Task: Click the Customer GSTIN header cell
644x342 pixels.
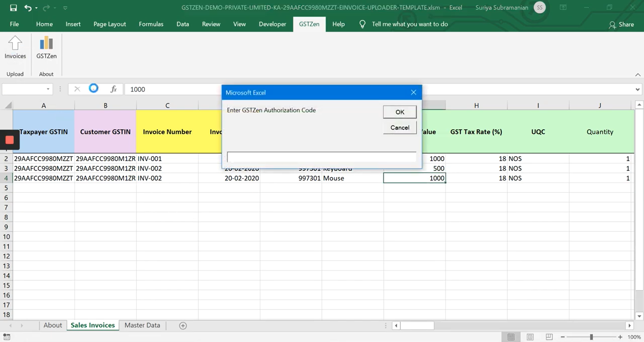Action: (x=105, y=132)
